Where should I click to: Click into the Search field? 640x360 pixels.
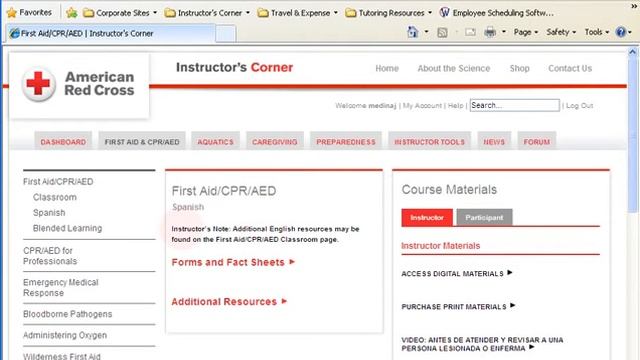click(514, 105)
